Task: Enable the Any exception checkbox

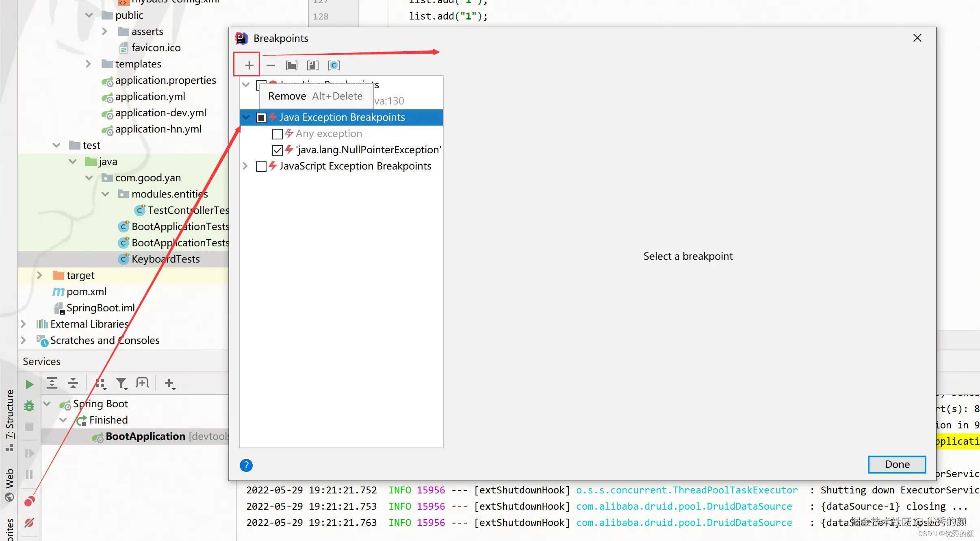Action: (278, 134)
